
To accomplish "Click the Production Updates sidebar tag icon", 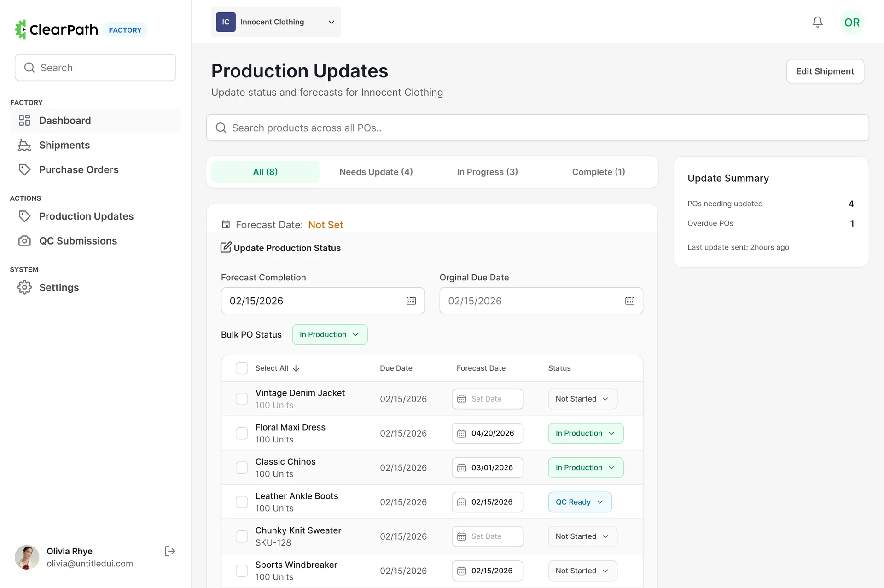I will tap(24, 216).
